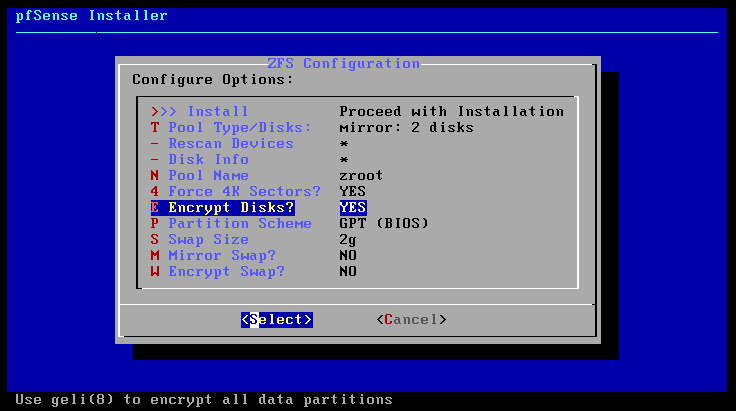This screenshot has height=411, width=736.
Task: Open the Disk Info entry
Action: [199, 160]
